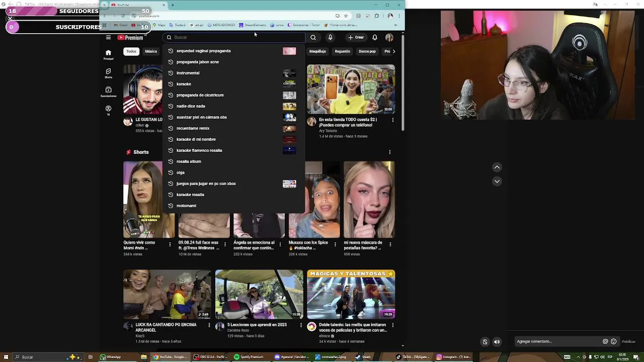Image resolution: width=644 pixels, height=362 pixels.
Task: Open Steam from the Windows taskbar
Action: tap(363, 357)
